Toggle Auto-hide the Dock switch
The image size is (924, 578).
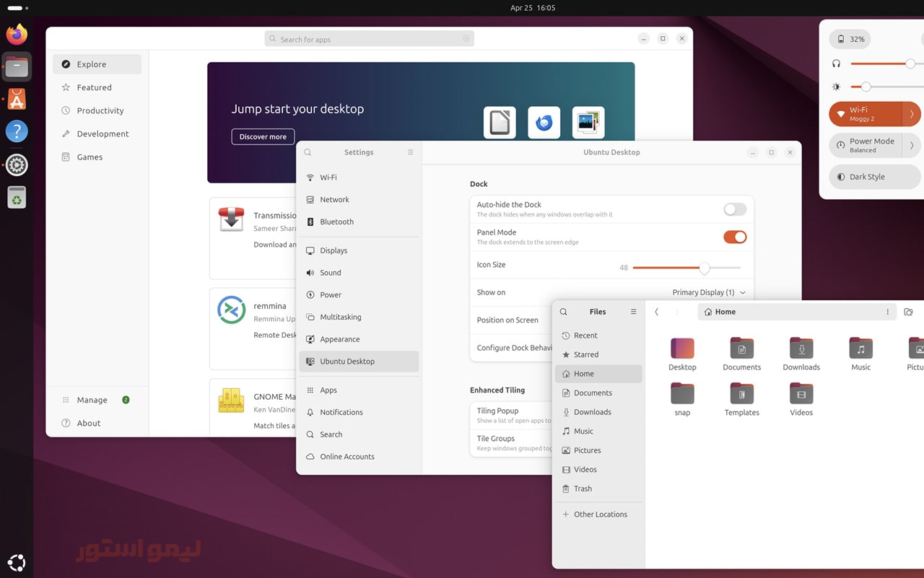[x=735, y=209]
